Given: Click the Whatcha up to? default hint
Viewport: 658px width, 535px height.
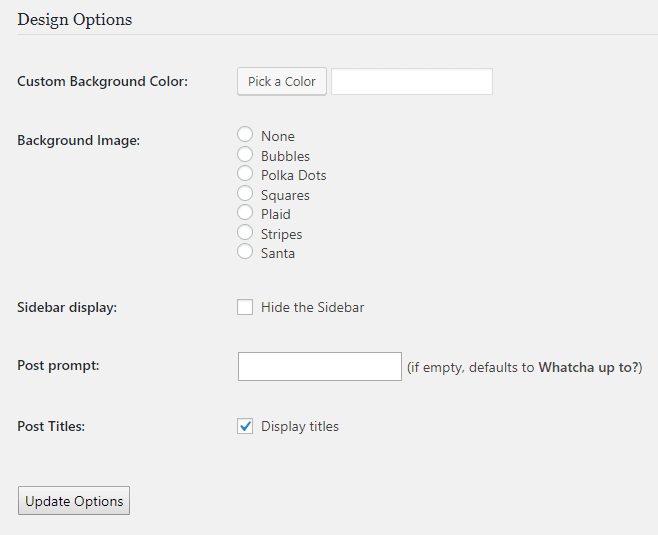Looking at the screenshot, I should 588,367.
